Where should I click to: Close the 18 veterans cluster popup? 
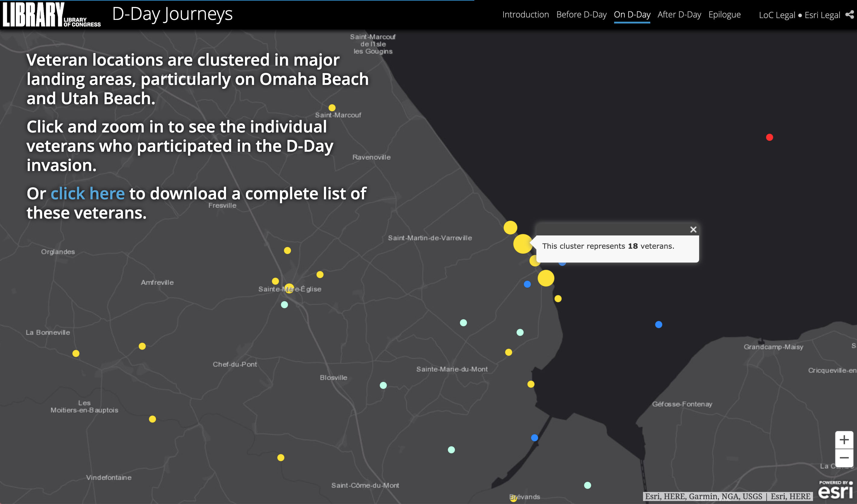(693, 229)
